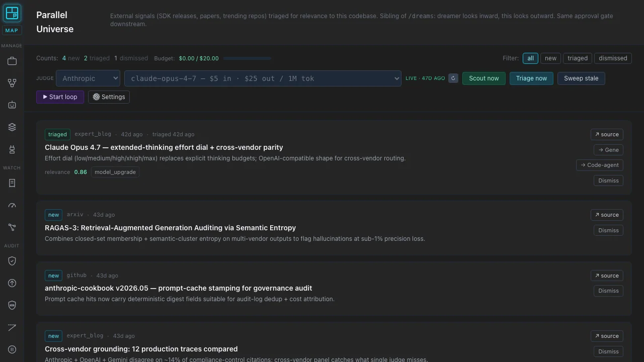This screenshot has width=644, height=362.
Task: Open the workflow tree icon in sidebar
Action: [12, 83]
